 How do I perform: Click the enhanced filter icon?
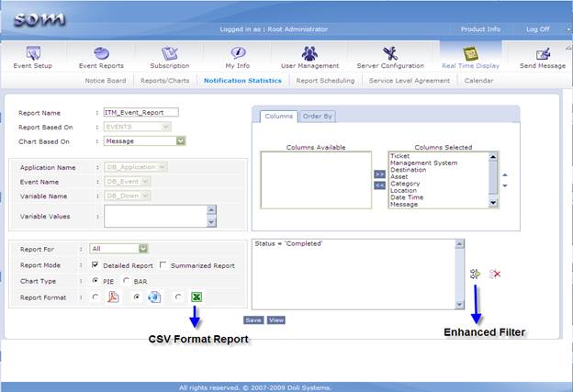click(x=476, y=274)
